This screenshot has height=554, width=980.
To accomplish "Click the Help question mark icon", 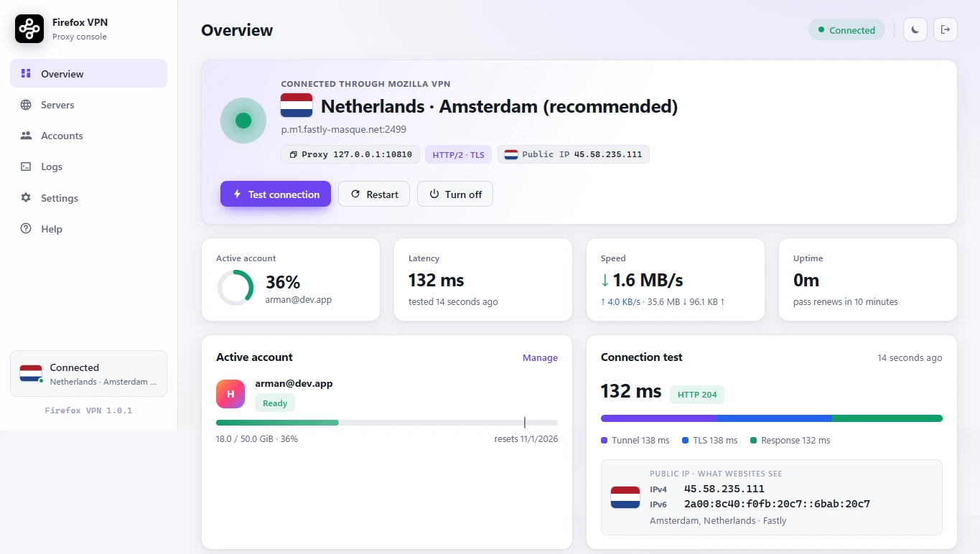I will click(x=26, y=229).
